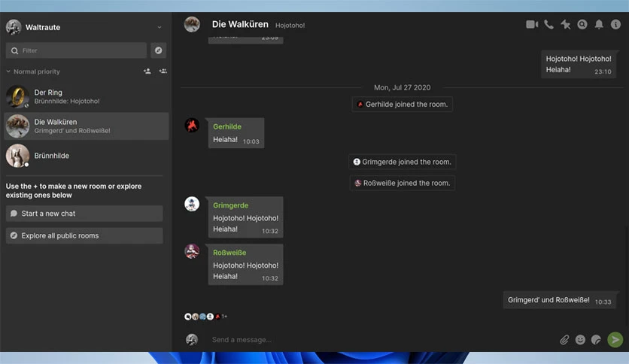The width and height of the screenshot is (629, 364).
Task: Click the Send a message input field
Action: [381, 339]
